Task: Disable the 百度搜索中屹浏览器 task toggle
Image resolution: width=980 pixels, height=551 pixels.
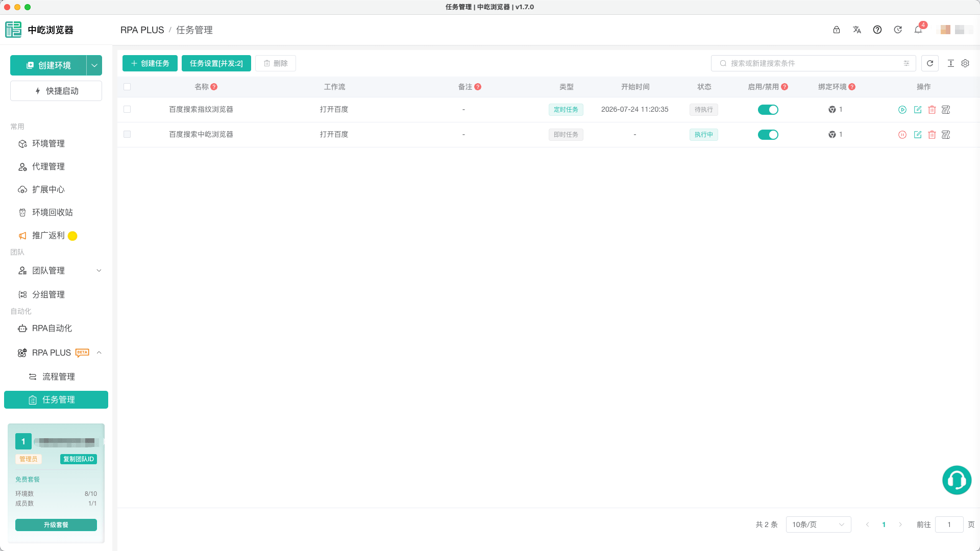Action: (768, 135)
